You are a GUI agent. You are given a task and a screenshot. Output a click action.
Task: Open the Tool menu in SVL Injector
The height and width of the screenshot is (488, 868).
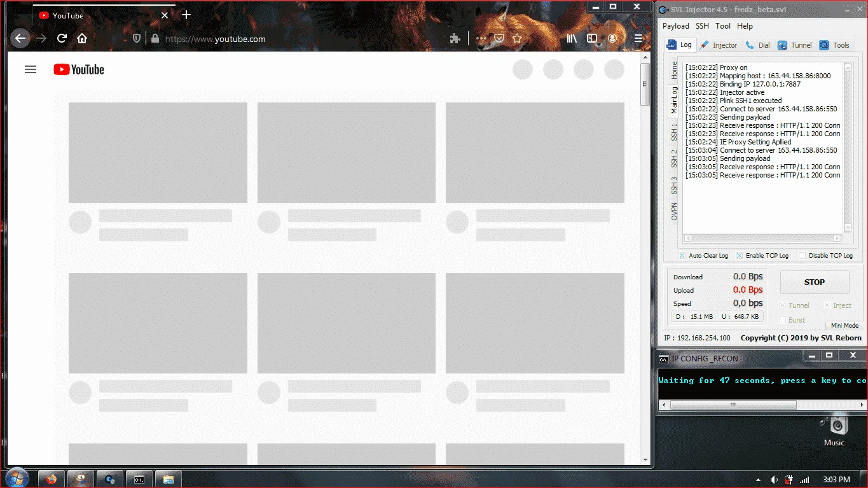click(723, 26)
